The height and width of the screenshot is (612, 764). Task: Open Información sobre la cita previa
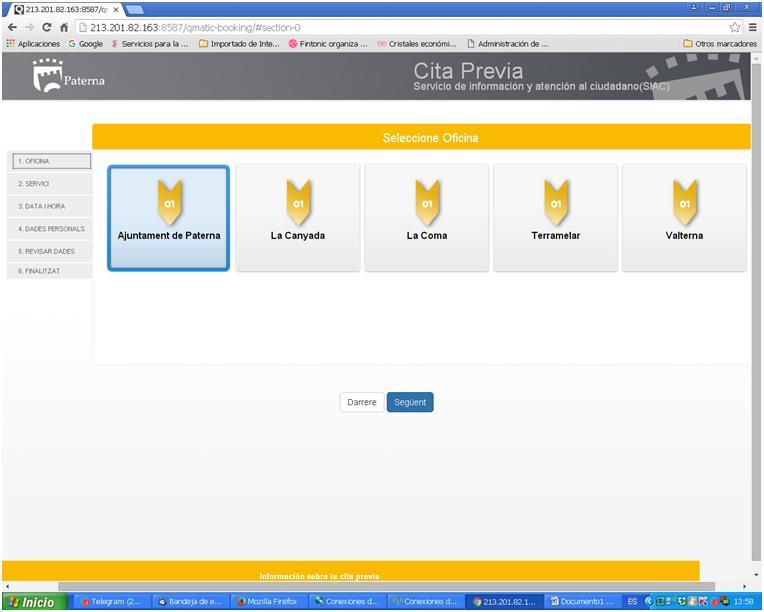319,576
